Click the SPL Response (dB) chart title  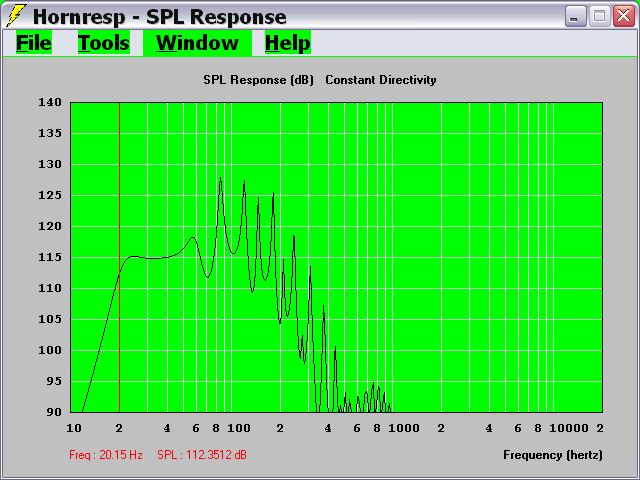point(258,80)
